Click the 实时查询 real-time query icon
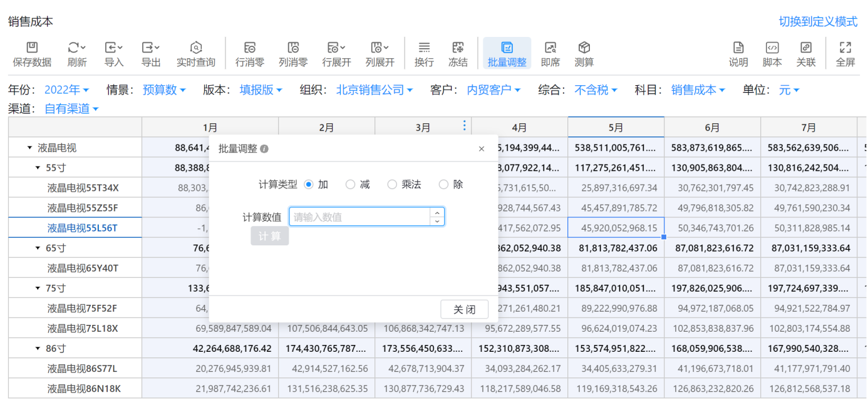Image resolution: width=868 pixels, height=400 pixels. 195,48
